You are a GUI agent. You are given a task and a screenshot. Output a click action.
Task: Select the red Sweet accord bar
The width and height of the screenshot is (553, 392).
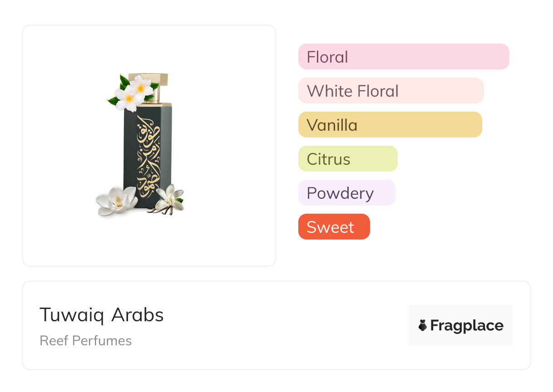(334, 227)
